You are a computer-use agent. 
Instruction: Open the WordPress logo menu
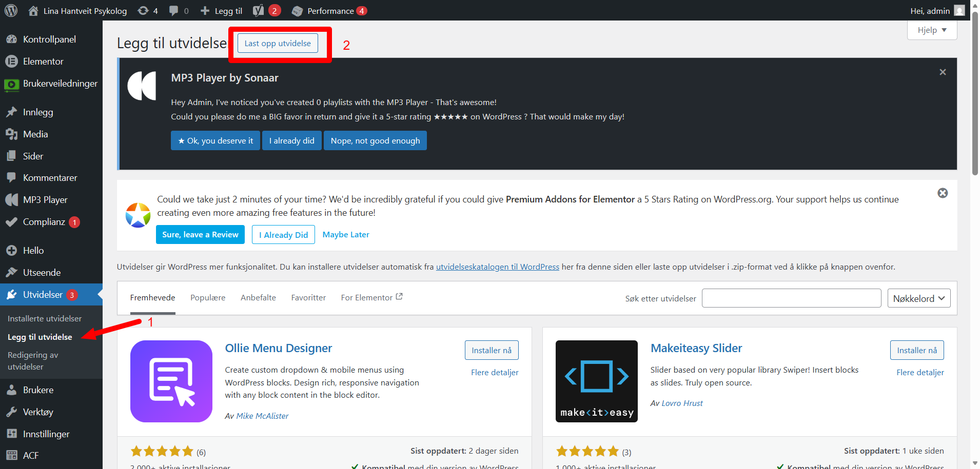click(11, 10)
